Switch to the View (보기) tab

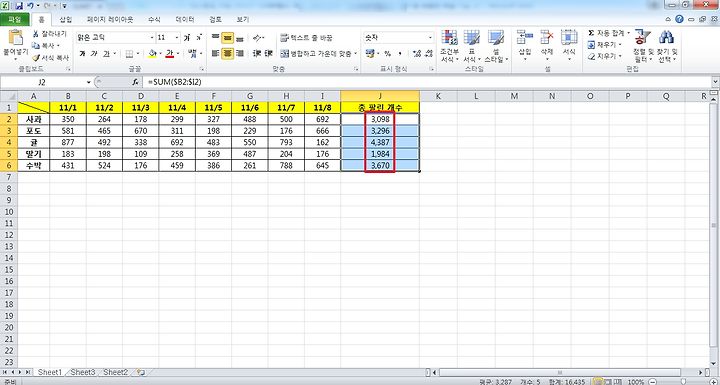pyautogui.click(x=243, y=20)
